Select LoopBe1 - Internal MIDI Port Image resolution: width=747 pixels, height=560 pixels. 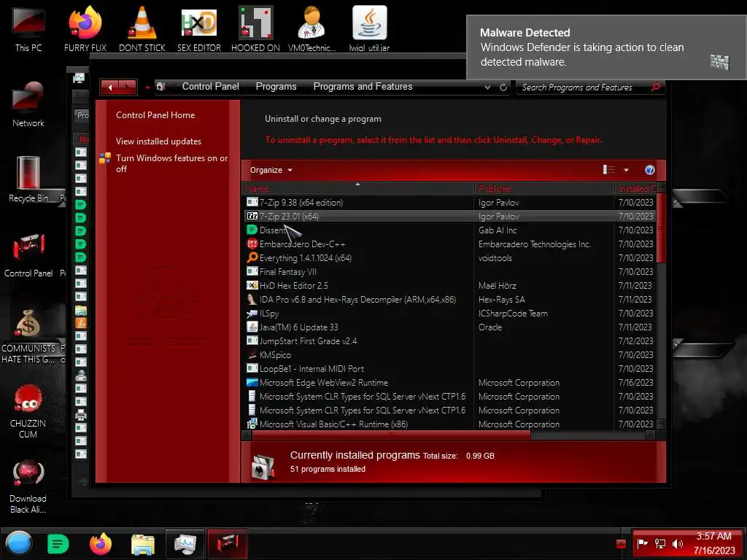[449, 368]
